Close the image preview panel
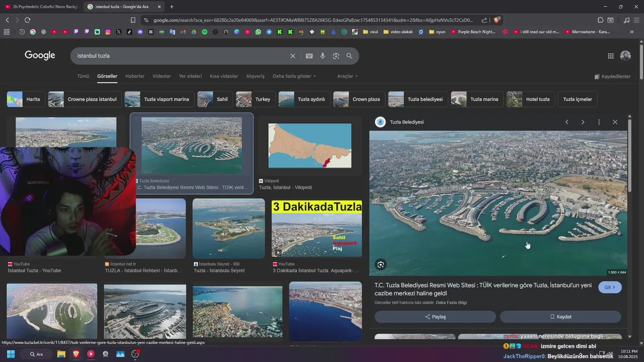Image resolution: width=644 pixels, height=362 pixels. click(x=615, y=122)
